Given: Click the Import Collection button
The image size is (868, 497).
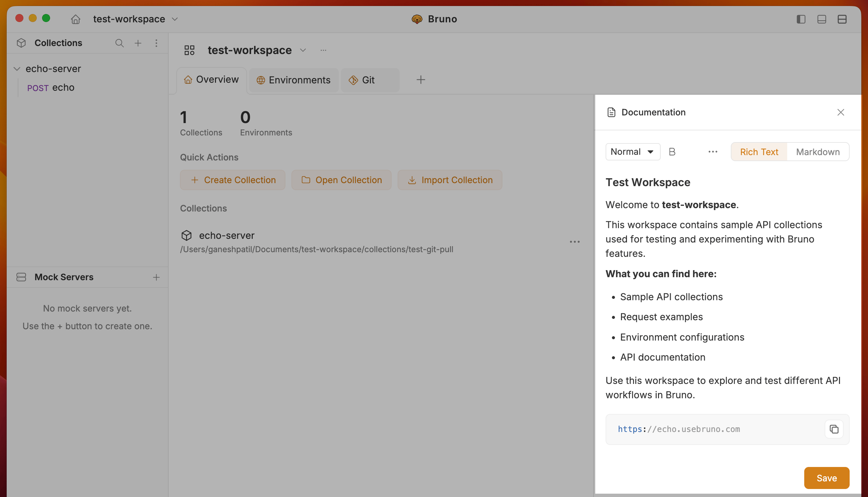Looking at the screenshot, I should [x=450, y=180].
